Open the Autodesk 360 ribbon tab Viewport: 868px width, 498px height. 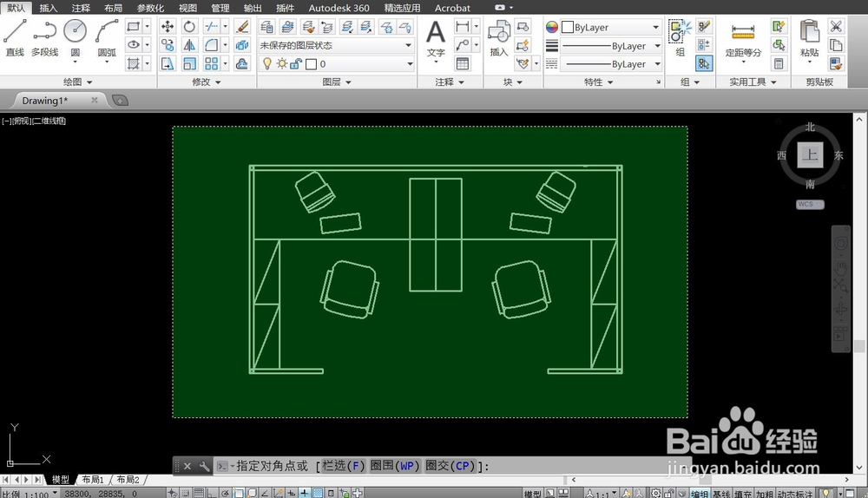click(x=339, y=8)
